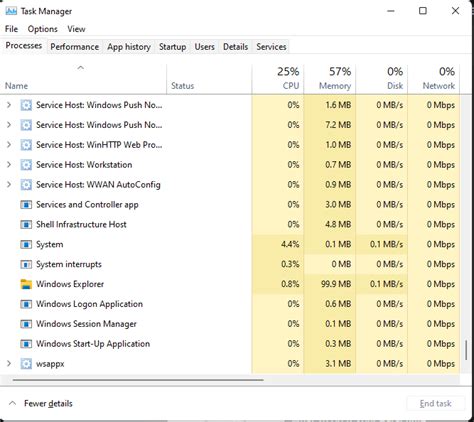The height and width of the screenshot is (422, 474).
Task: Click the gear icon beside Service Host: Workstation
Action: 26,165
